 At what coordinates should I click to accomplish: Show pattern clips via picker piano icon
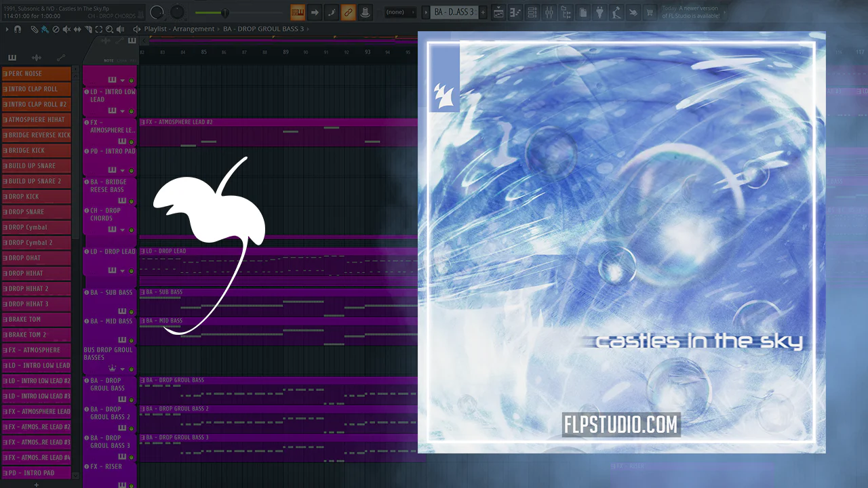coord(13,58)
